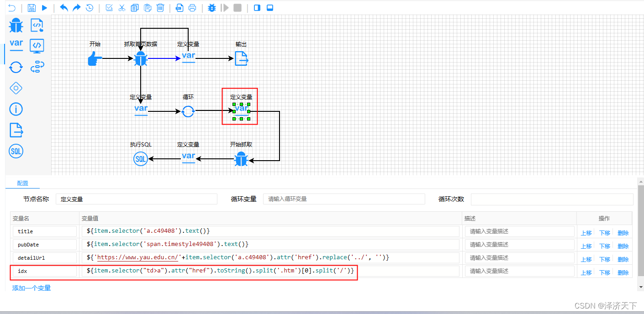
Task: Select the 定义变量 node right of 执行SQL
Action: coord(188,158)
